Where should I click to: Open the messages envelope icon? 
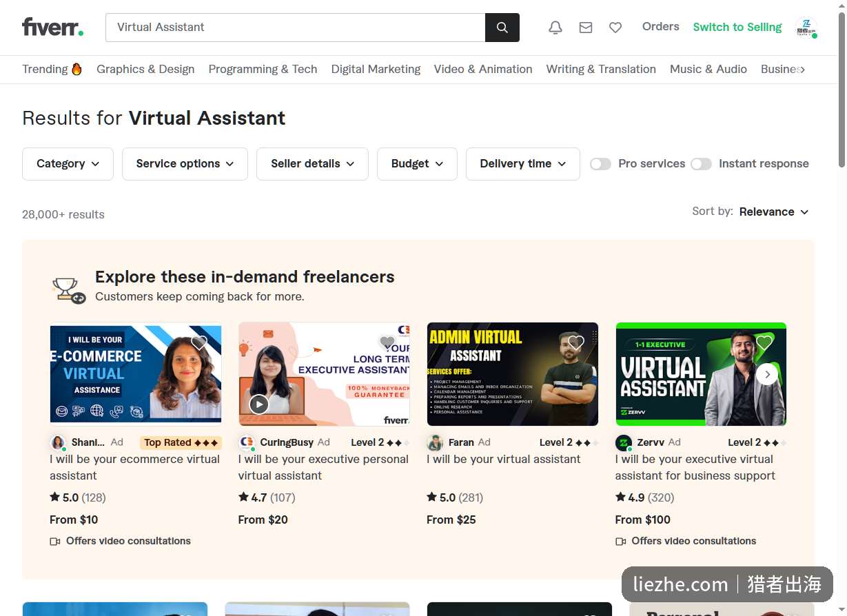(586, 28)
